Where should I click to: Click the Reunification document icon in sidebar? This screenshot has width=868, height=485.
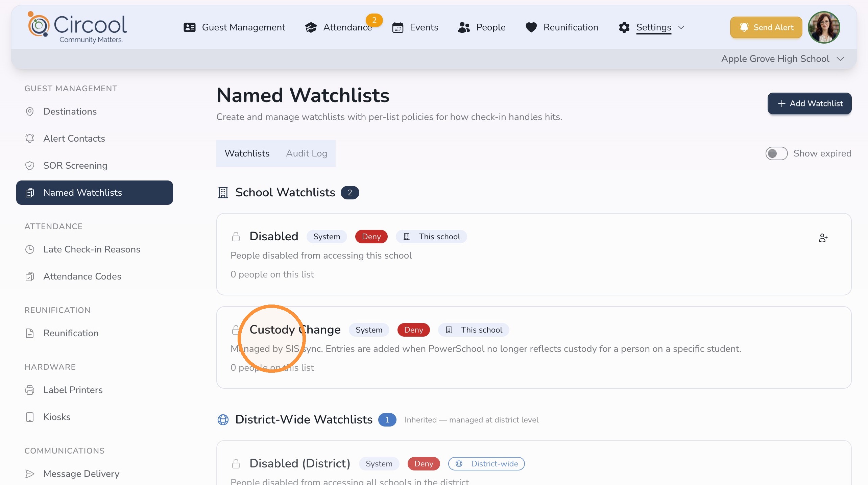tap(30, 333)
